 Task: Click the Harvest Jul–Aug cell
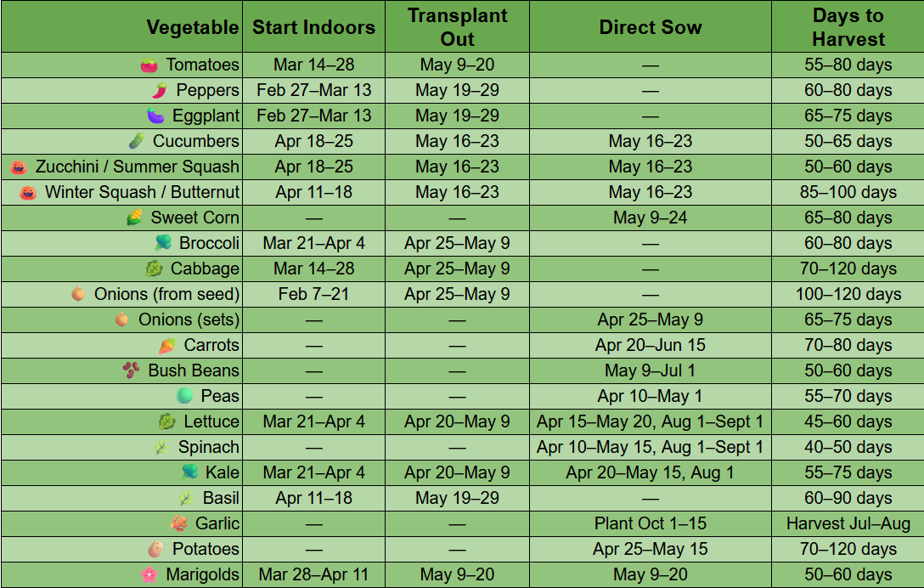click(x=848, y=523)
